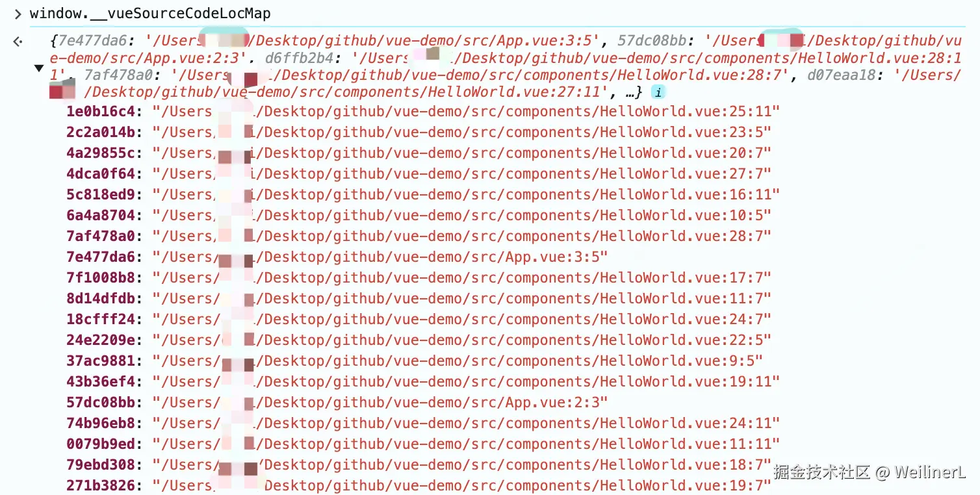Click the console input prompt chevron

[x=18, y=14]
